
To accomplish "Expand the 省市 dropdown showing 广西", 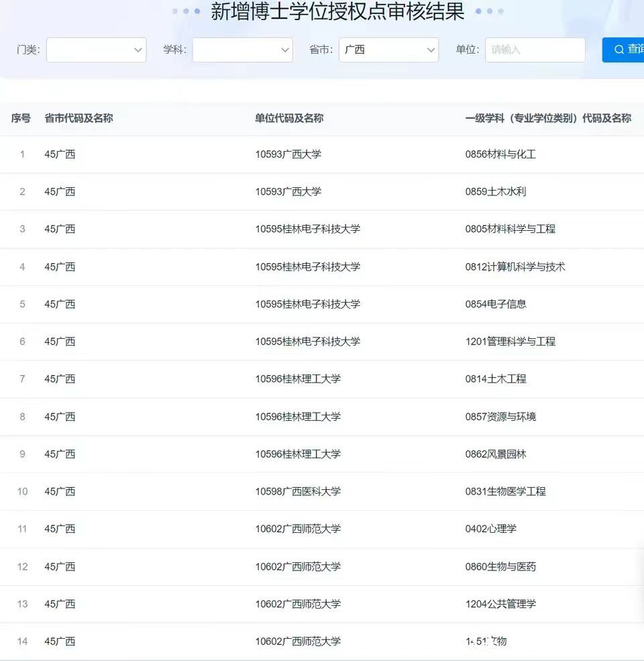I will pyautogui.click(x=388, y=50).
